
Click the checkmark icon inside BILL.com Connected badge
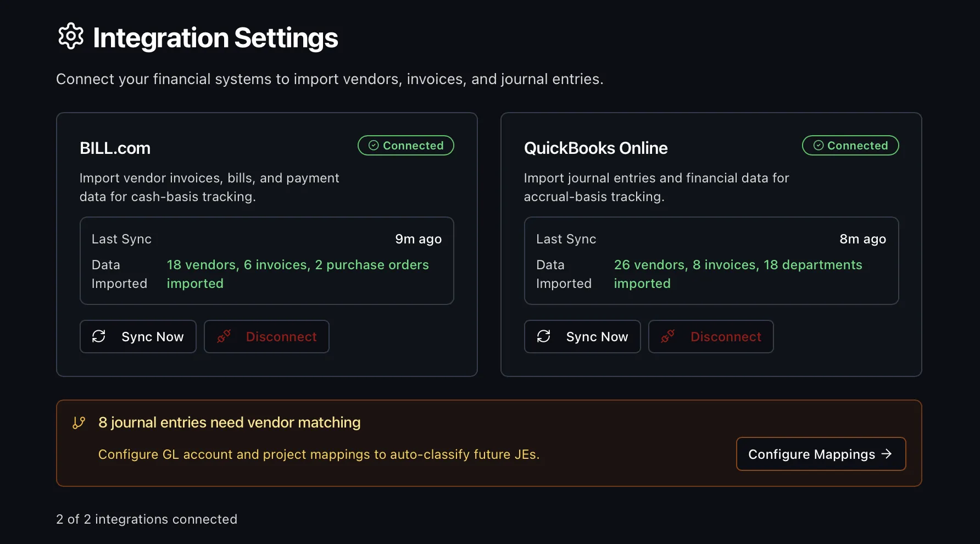pyautogui.click(x=373, y=145)
